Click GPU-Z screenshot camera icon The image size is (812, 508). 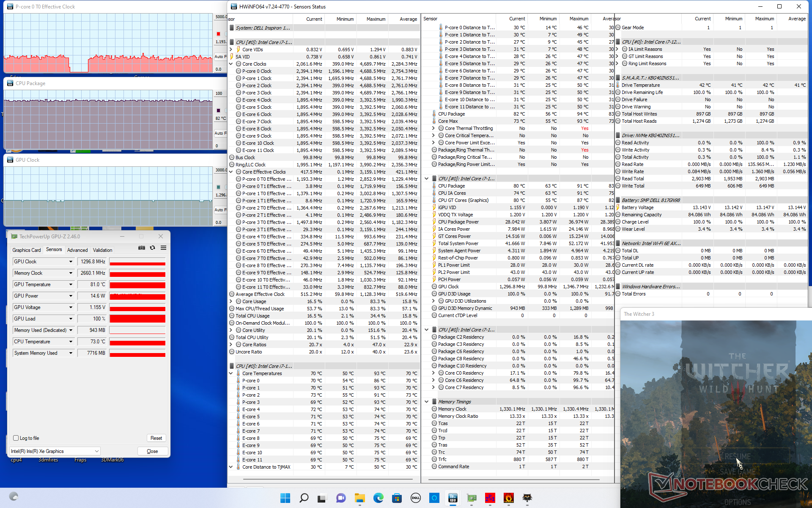click(142, 248)
